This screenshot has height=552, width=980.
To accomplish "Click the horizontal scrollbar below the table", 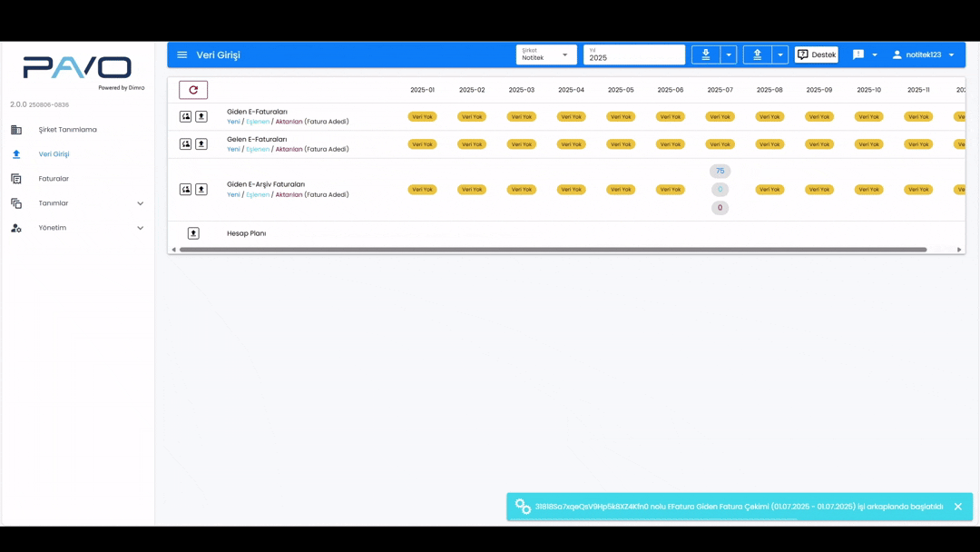I will [x=553, y=250].
